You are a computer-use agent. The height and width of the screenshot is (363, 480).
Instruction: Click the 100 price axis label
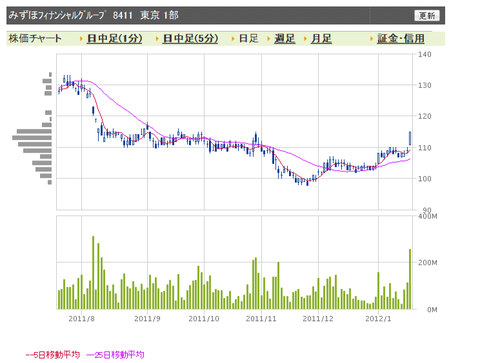tap(425, 179)
